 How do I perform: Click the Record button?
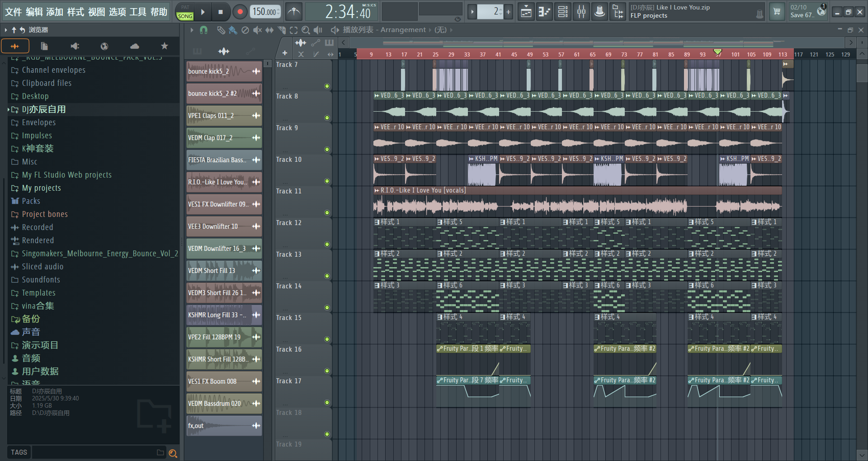pos(240,12)
